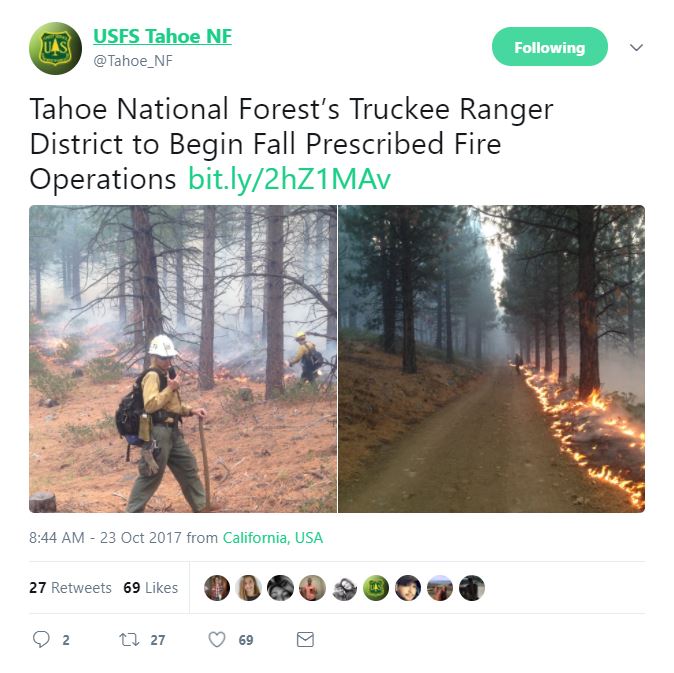This screenshot has width=674, height=673.
Task: Expand the tweet options chevron
Action: click(636, 47)
